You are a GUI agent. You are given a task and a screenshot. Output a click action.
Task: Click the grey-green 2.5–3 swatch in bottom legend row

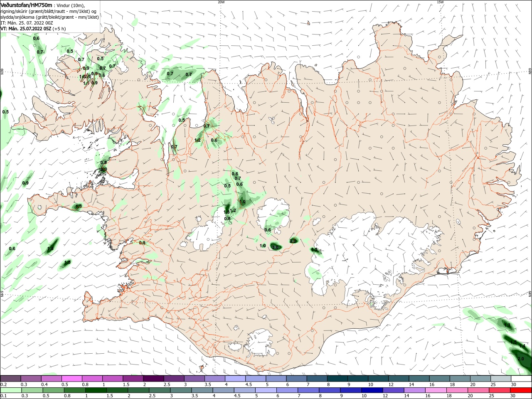coord(160,390)
